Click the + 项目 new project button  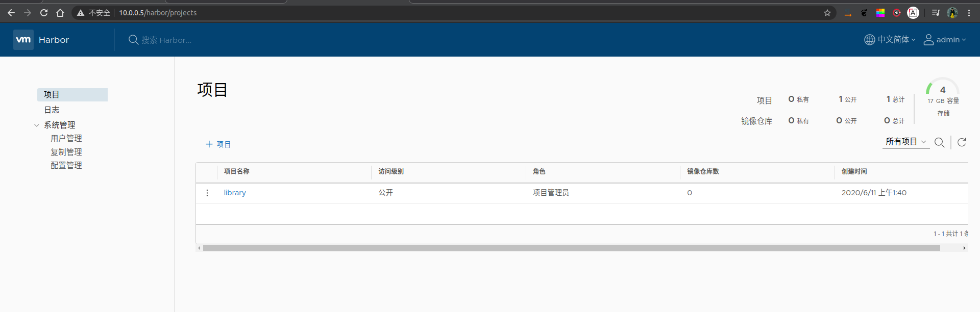pos(218,145)
